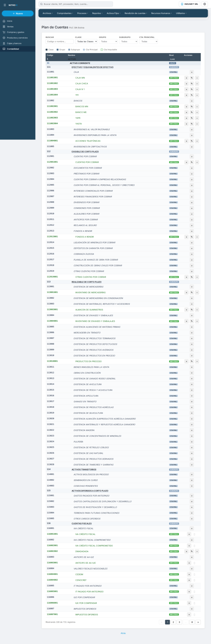
Task: Select the ACTIVOS TRANSITORIOS subgroup row
Action: tap(123, 470)
